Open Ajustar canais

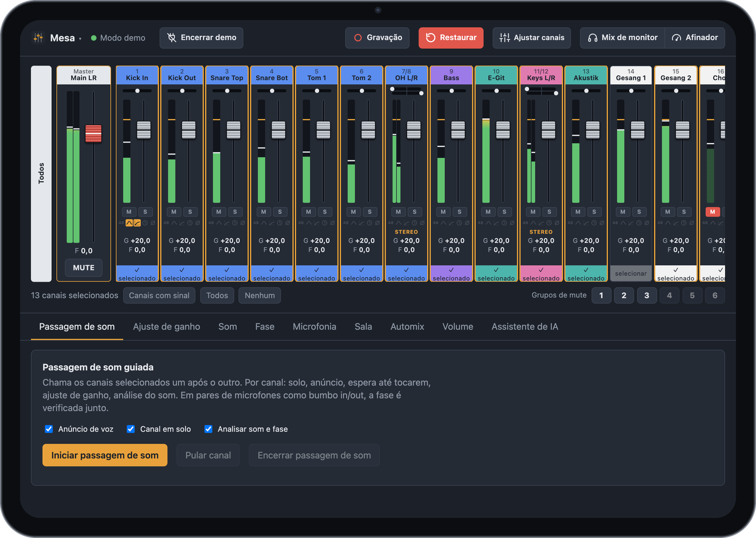(x=532, y=38)
